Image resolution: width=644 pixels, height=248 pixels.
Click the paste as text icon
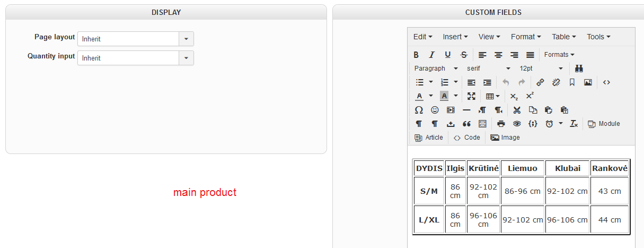[x=564, y=110]
